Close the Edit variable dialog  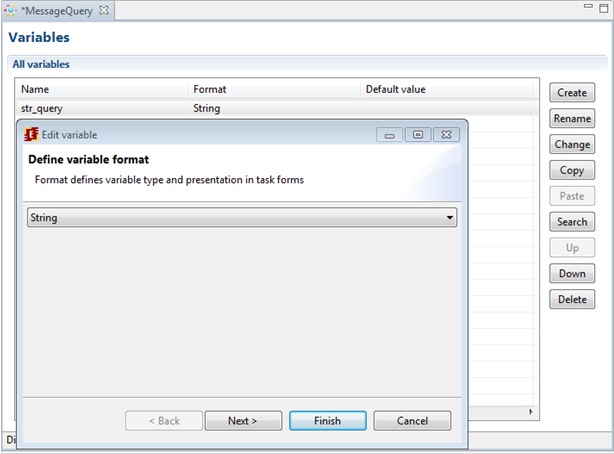446,134
